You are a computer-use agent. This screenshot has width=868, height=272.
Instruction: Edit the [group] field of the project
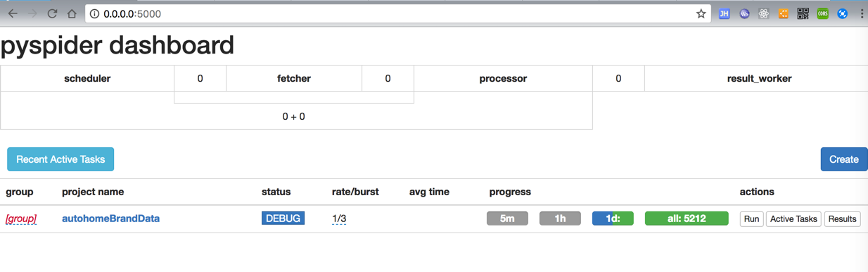tap(21, 218)
